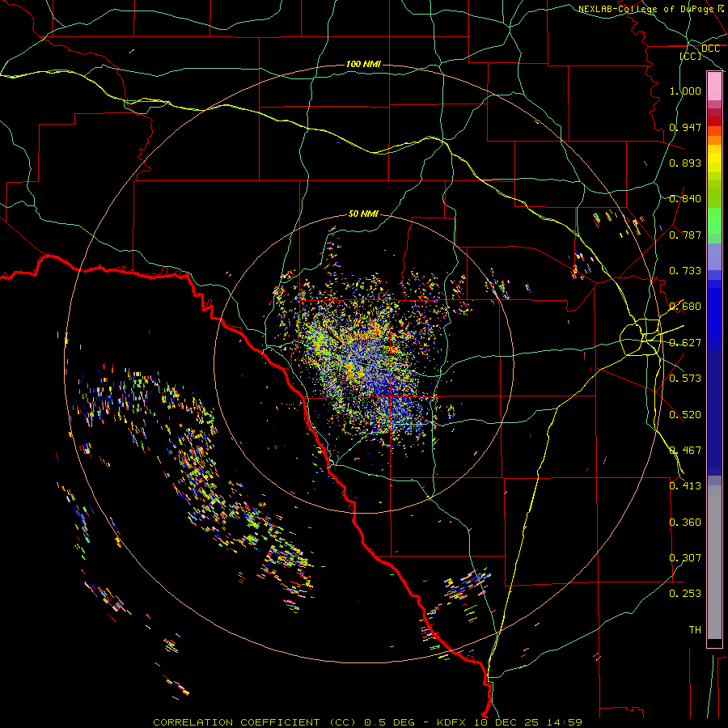
Task: Click the 1.000 value on the scale
Action: [685, 91]
